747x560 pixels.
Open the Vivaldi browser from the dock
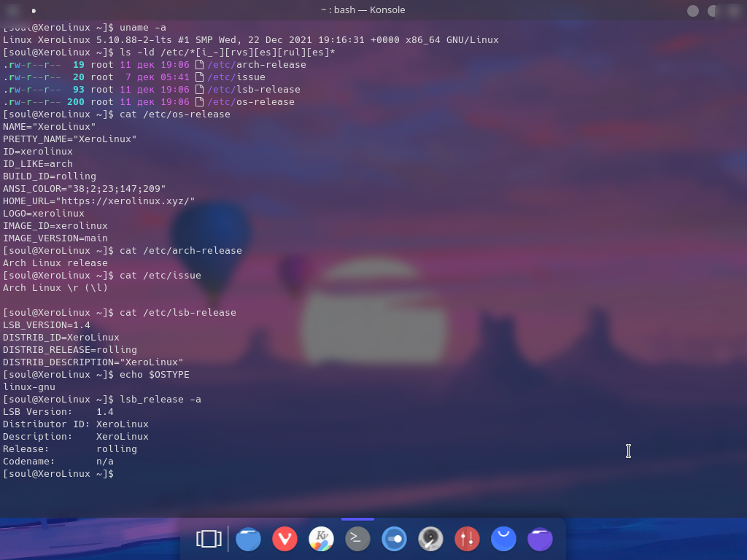[x=285, y=539]
